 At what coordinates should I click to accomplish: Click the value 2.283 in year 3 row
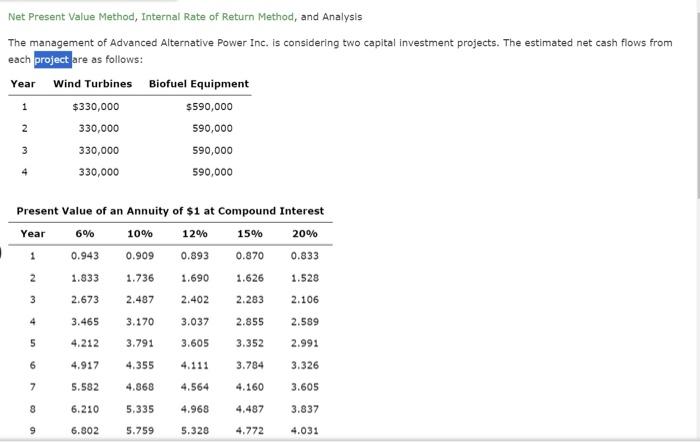point(250,300)
